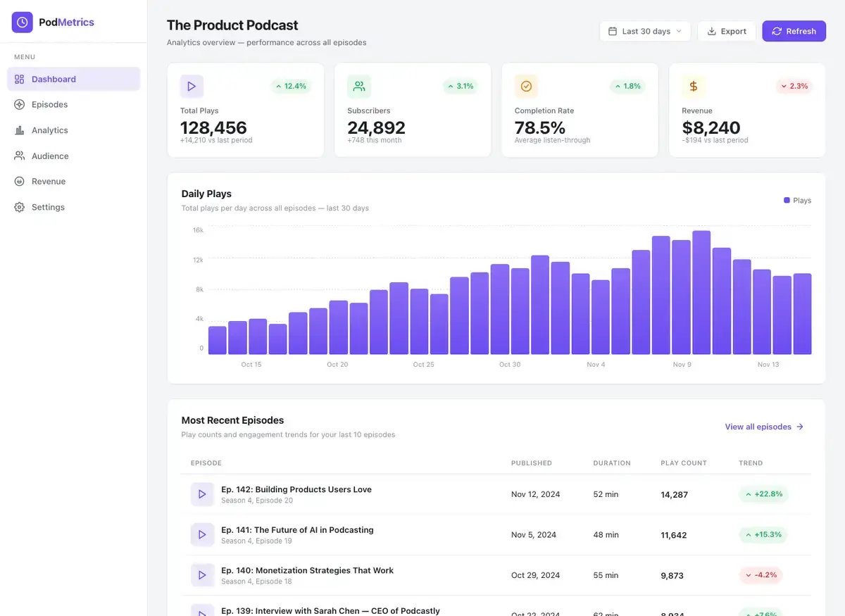Click the Episode column header
This screenshot has width=845, height=616.
(x=206, y=463)
